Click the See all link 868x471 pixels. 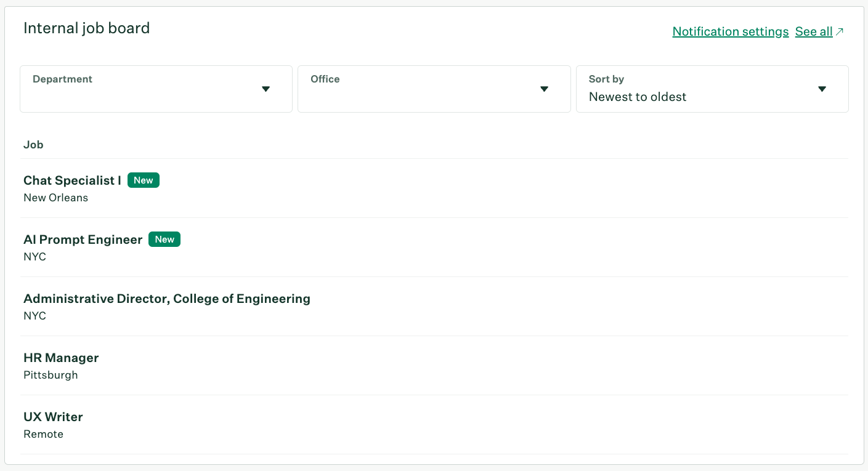point(814,31)
